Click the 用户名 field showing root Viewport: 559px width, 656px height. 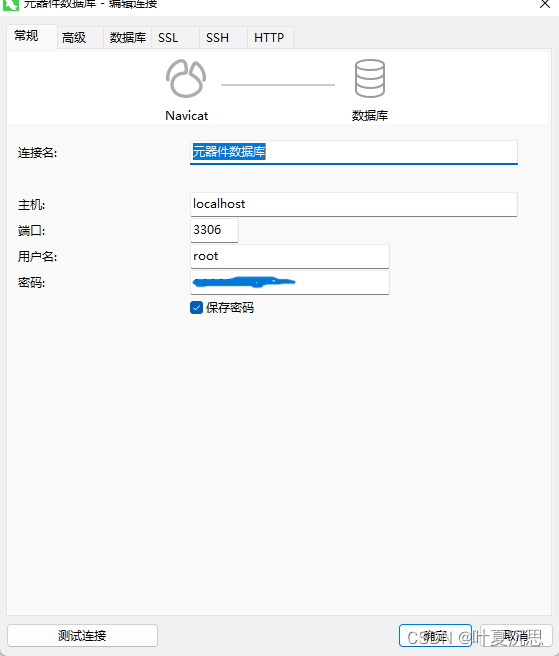pos(290,256)
